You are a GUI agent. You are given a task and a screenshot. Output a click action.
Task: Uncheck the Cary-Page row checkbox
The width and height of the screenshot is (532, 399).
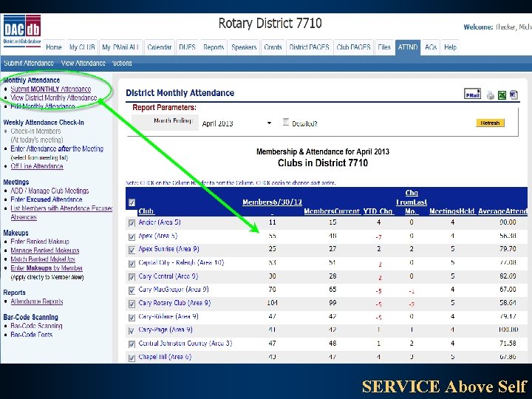[132, 331]
